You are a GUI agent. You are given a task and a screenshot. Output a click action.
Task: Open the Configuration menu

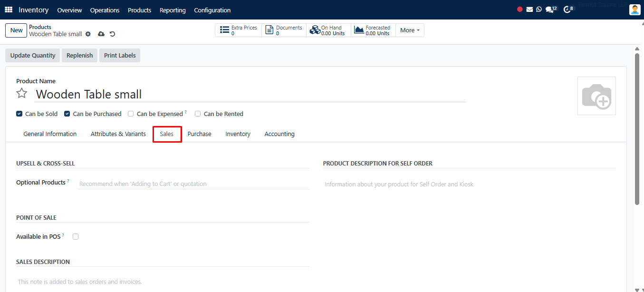[x=212, y=10]
